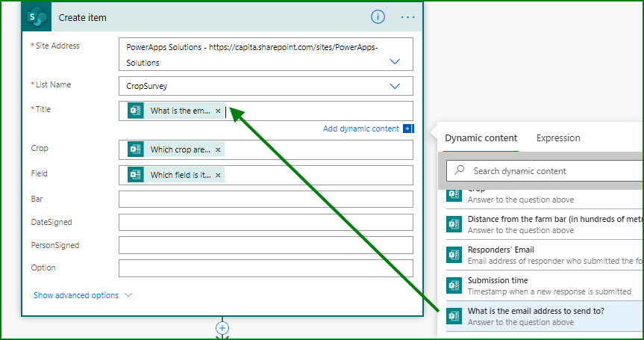Click the Add dynamic content link
Viewport: 644px width, 340px height.
click(x=361, y=129)
